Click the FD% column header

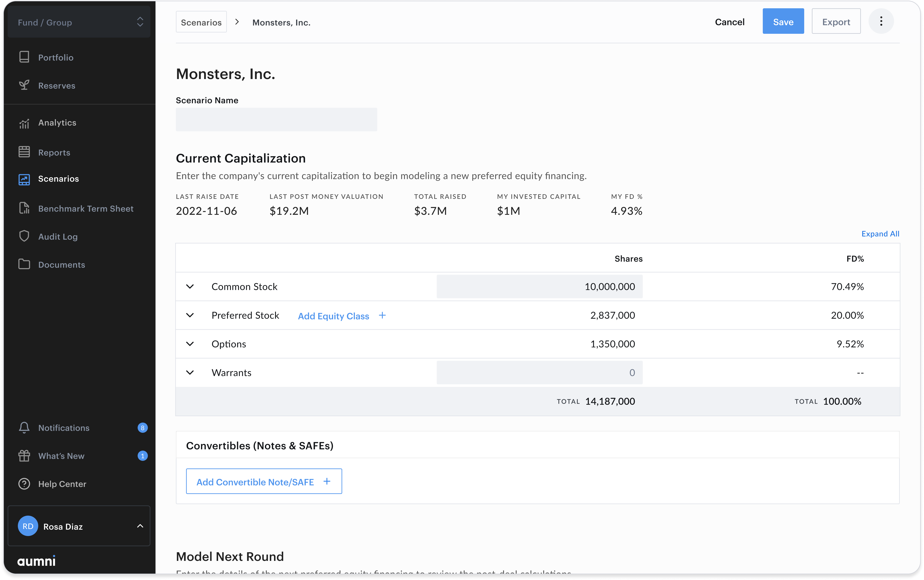click(855, 259)
